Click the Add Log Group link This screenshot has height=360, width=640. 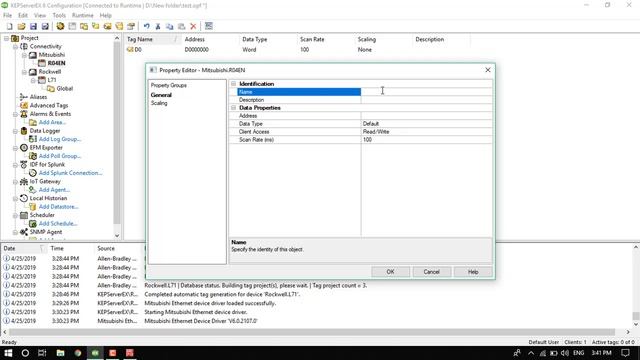(x=60, y=139)
